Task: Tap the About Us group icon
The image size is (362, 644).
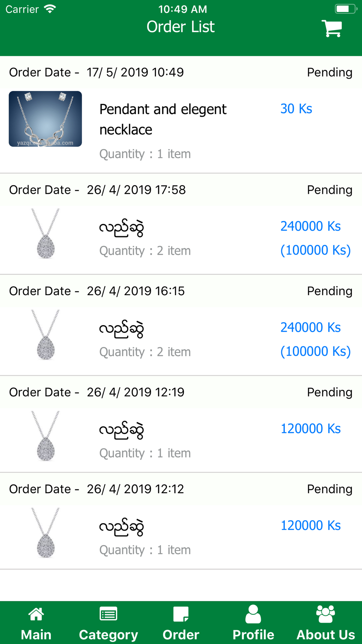Action: point(325,614)
